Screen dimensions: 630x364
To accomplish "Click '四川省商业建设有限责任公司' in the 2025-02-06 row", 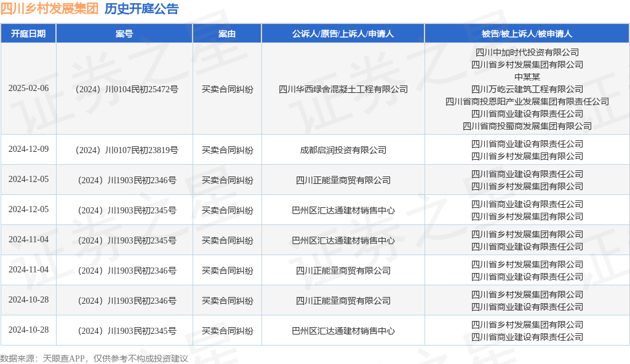I will pos(527,114).
